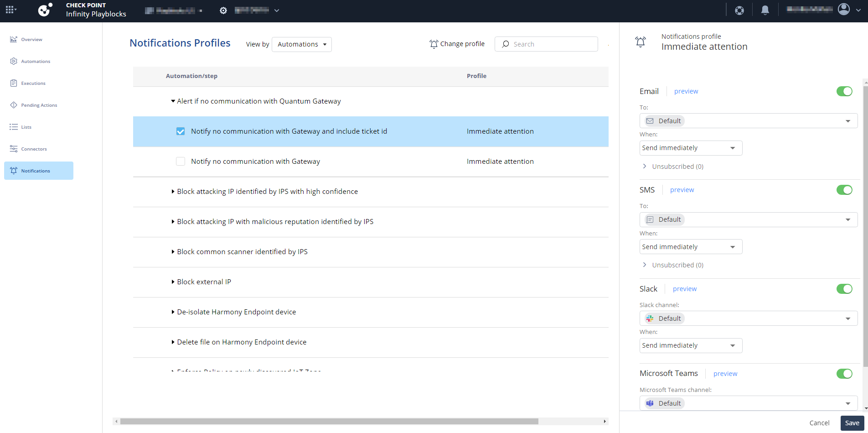Click the horizontal scrollbar thumb below the table

[329, 421]
